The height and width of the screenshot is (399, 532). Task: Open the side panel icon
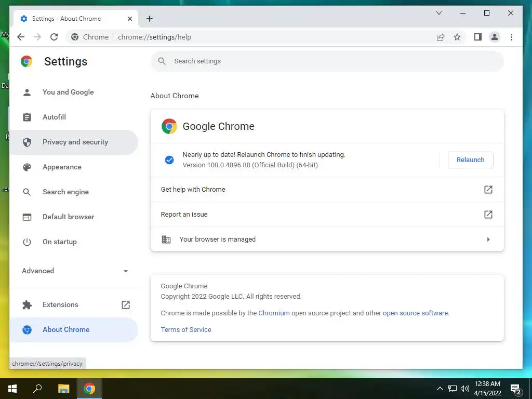(478, 37)
